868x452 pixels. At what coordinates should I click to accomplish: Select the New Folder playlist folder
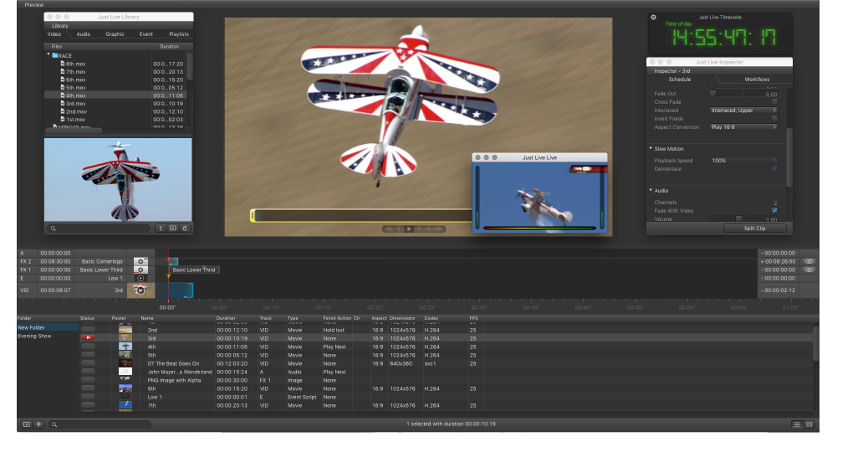[x=48, y=327]
